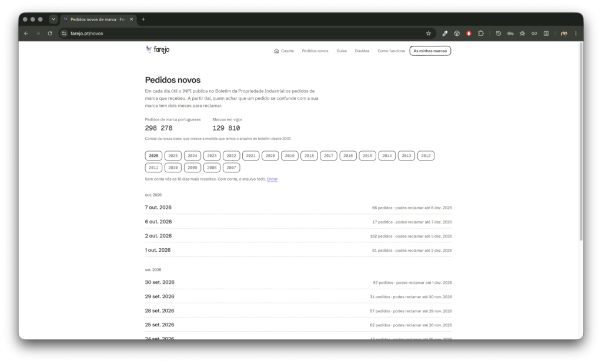Open Casota in the navigation
The width and height of the screenshot is (602, 364).
pos(284,51)
